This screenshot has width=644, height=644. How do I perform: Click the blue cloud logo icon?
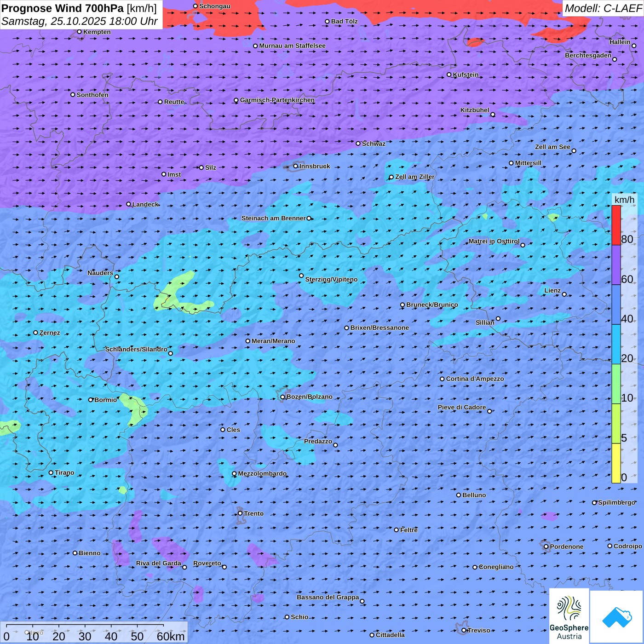[617, 617]
